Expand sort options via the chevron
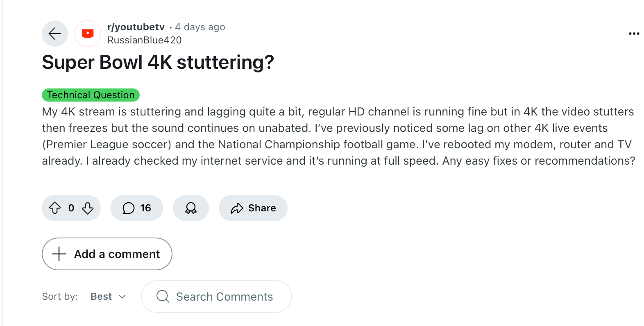644x326 pixels. point(122,297)
